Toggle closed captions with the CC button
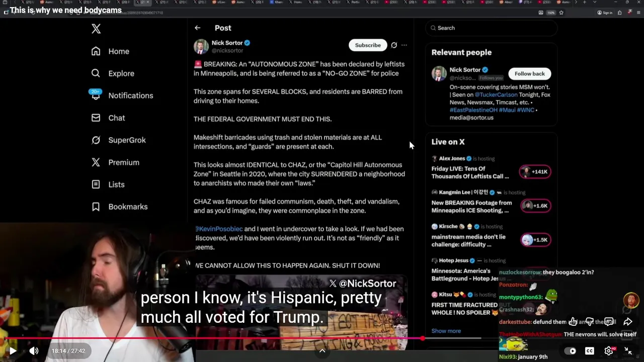The width and height of the screenshot is (644, 362). click(590, 351)
